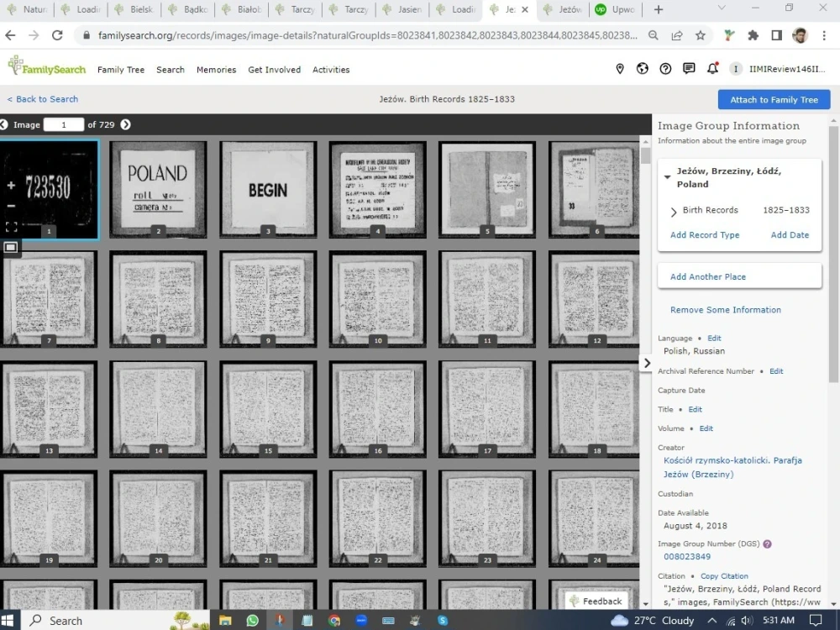
Task: Open the messages chat icon
Action: 689,69
